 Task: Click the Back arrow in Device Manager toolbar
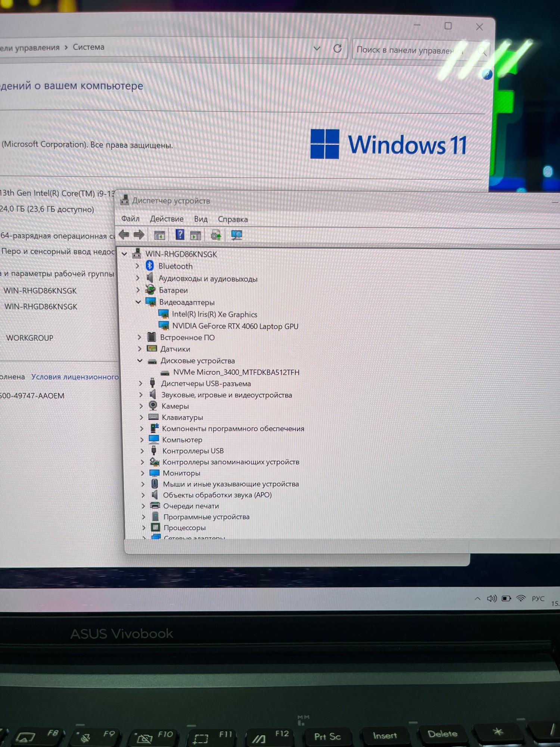[x=124, y=235]
